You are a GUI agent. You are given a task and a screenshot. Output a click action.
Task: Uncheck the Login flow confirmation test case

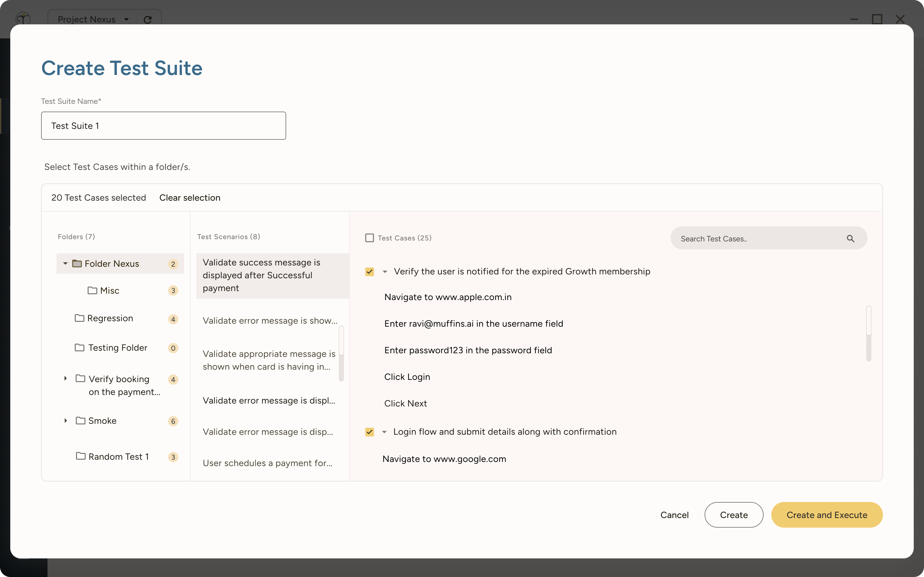pos(369,431)
